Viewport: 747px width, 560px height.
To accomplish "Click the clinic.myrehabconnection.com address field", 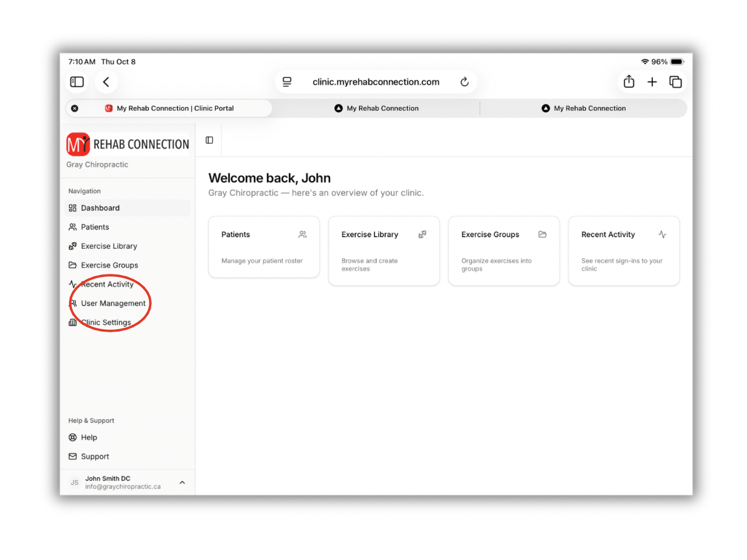I will pyautogui.click(x=376, y=82).
